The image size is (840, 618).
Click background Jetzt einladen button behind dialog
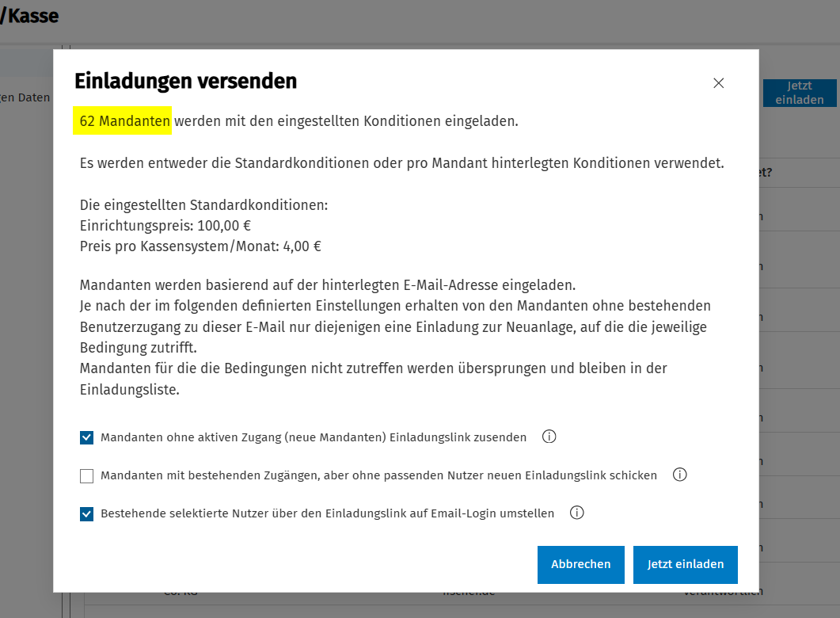(x=800, y=93)
